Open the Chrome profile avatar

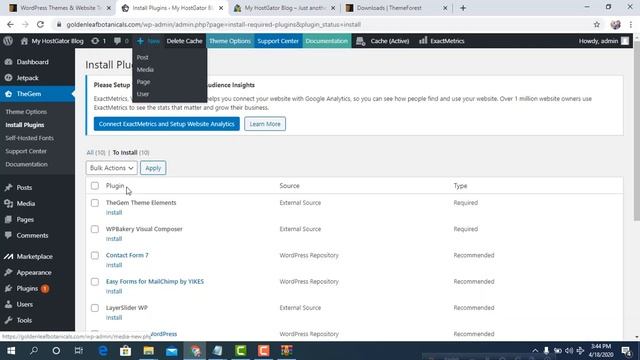coord(616,24)
